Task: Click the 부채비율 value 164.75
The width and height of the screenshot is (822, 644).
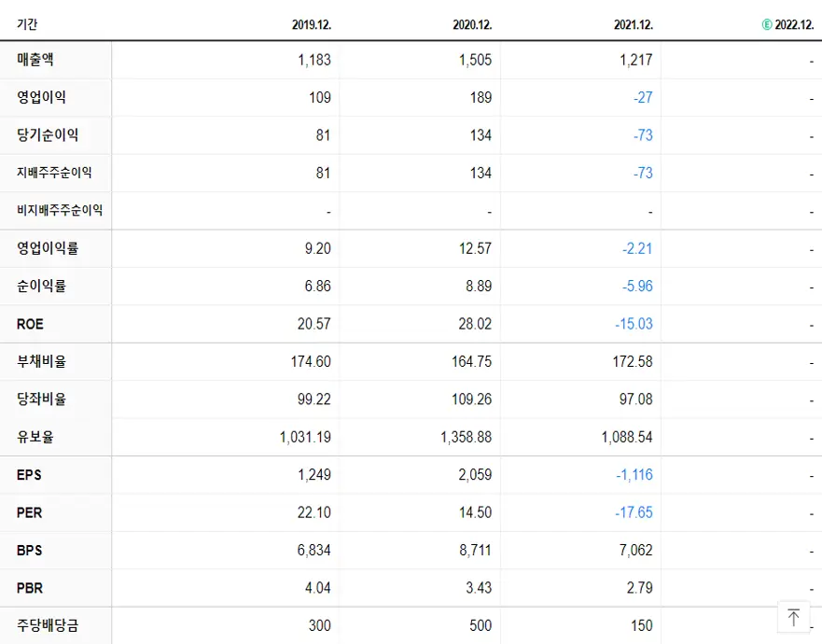Action: [x=472, y=362]
